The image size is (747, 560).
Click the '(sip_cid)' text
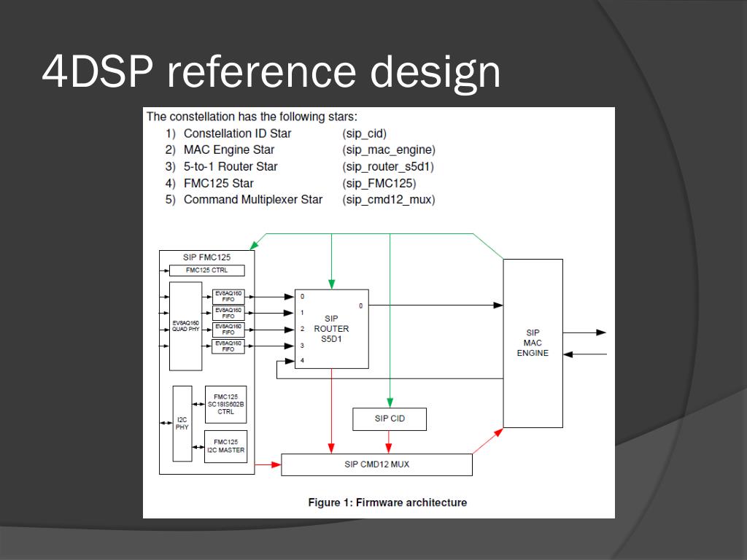364,134
